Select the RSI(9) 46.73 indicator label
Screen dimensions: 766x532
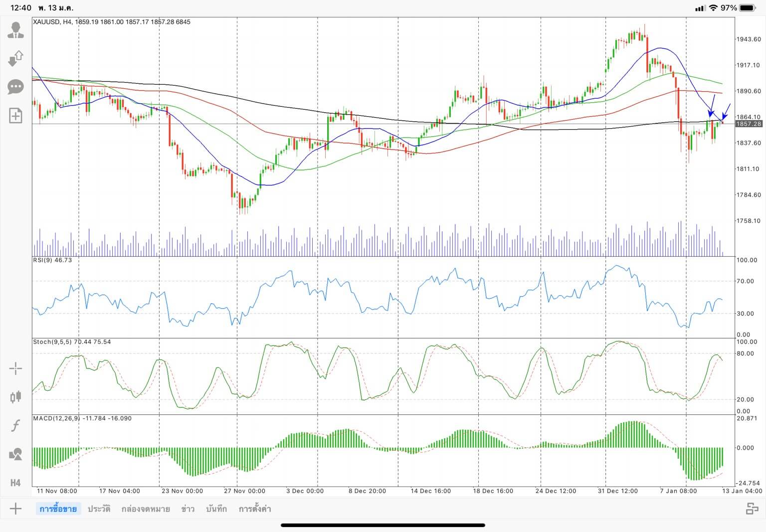tap(52, 260)
